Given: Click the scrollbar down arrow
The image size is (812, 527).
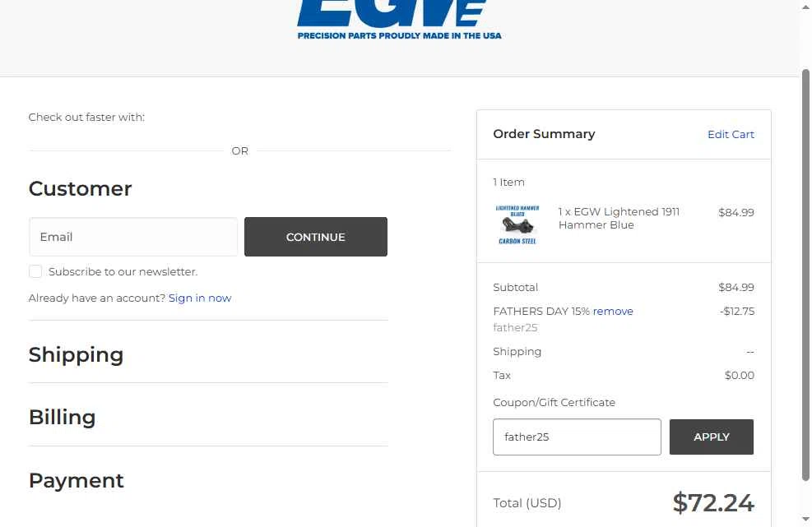Looking at the screenshot, I should (805, 519).
